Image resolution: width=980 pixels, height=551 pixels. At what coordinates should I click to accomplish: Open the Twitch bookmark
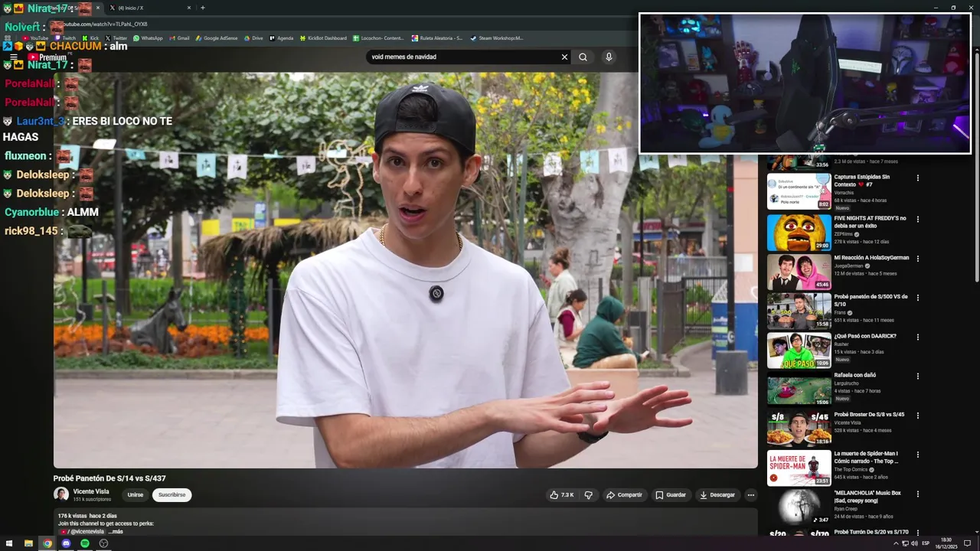tap(65, 38)
